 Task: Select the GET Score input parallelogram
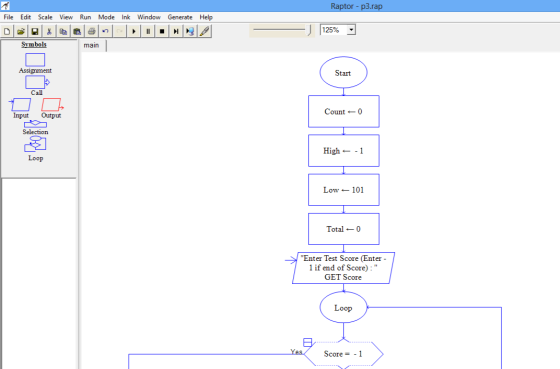pos(343,268)
